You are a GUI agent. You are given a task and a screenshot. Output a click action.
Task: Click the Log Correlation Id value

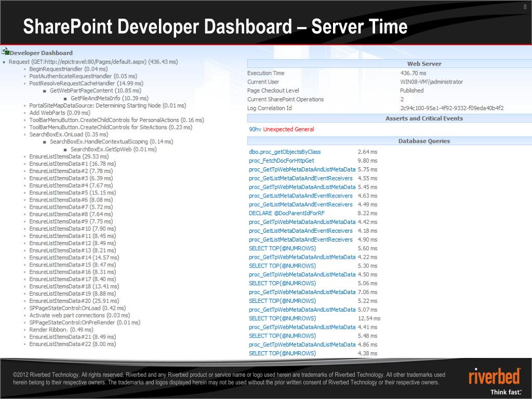coord(452,108)
